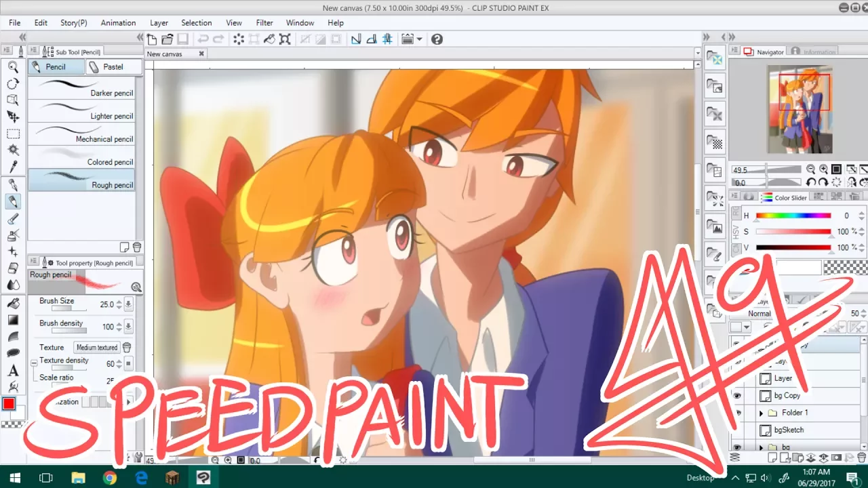Toggle Brush density dynamics button
Screen dimensions: 868x488
[x=128, y=327]
